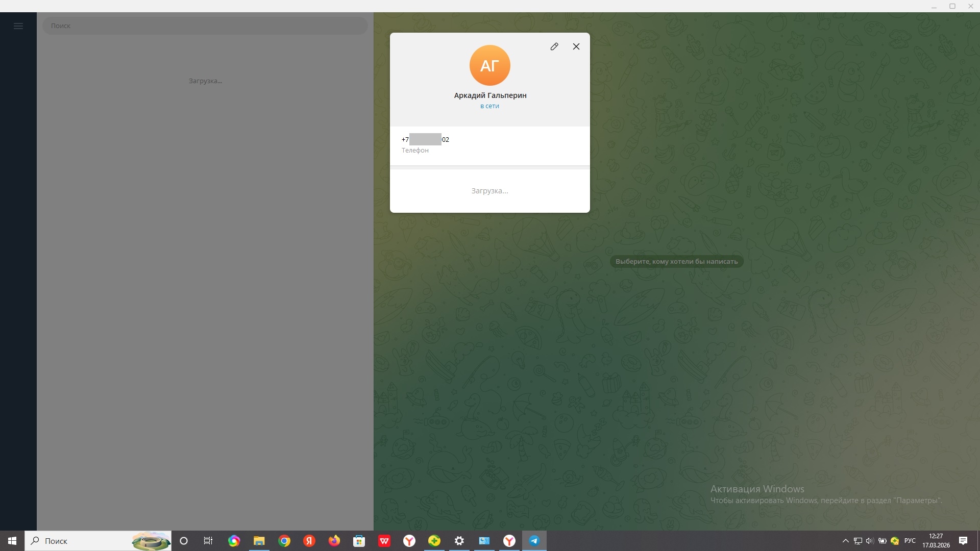Open Microsoft Store taskbar icon
Viewport: 980px width, 551px height.
pyautogui.click(x=359, y=541)
